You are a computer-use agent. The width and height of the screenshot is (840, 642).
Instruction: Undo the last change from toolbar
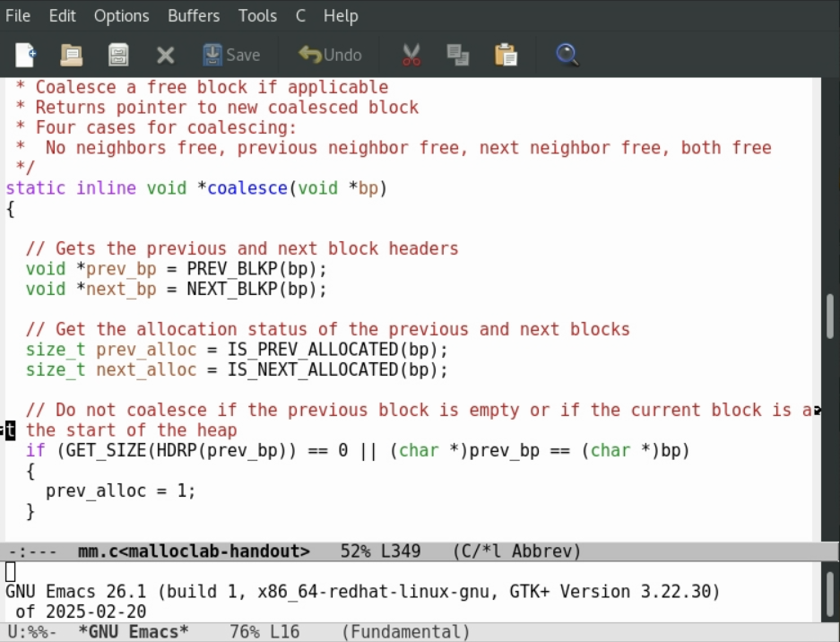tap(330, 55)
